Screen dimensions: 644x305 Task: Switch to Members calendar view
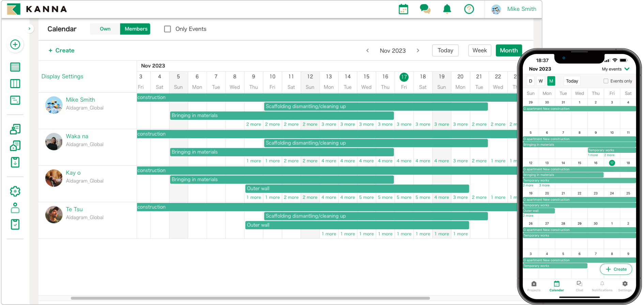click(136, 29)
